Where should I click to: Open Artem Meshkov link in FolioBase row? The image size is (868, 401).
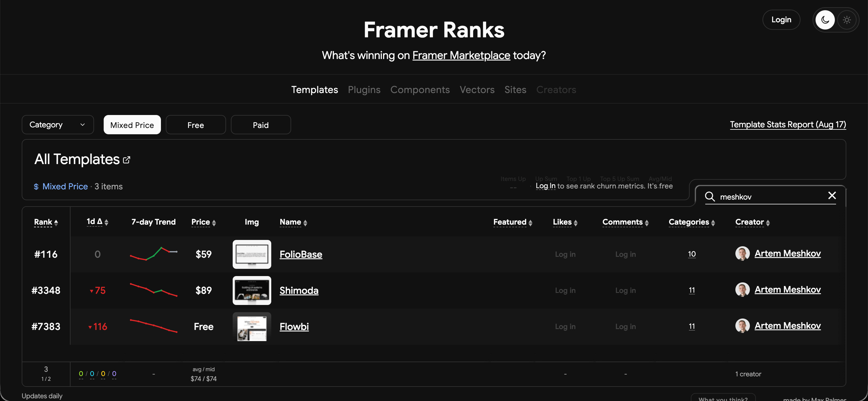788,253
